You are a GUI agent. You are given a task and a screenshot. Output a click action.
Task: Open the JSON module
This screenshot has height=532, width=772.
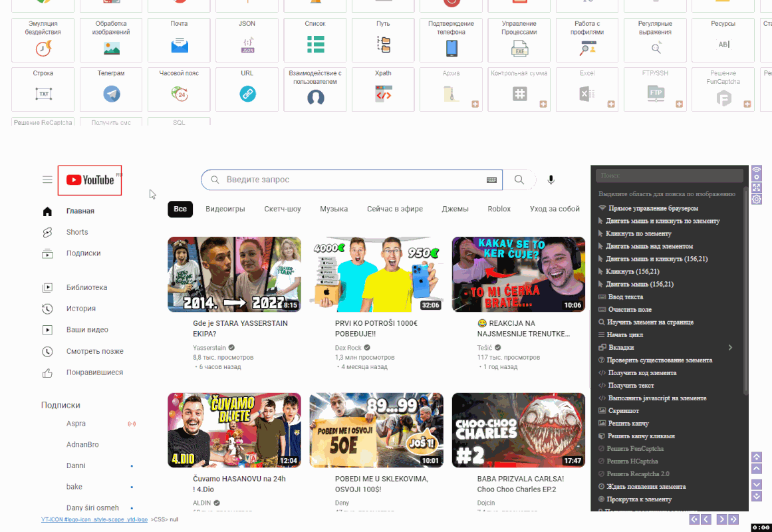(247, 40)
